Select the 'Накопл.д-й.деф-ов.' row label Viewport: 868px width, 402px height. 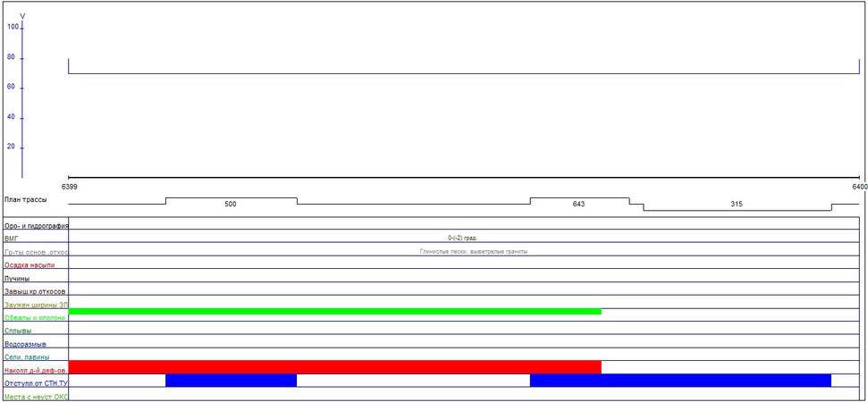click(36, 371)
